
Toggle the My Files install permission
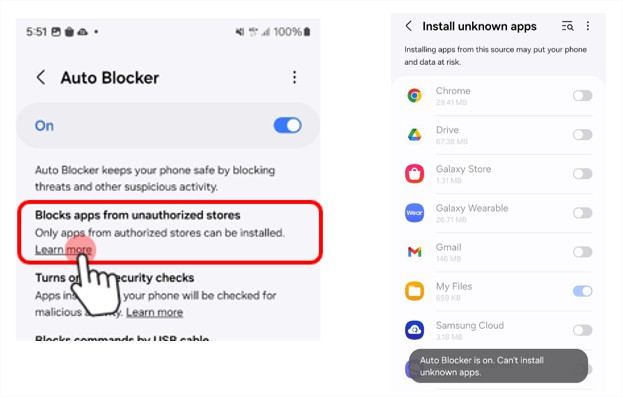point(582,291)
